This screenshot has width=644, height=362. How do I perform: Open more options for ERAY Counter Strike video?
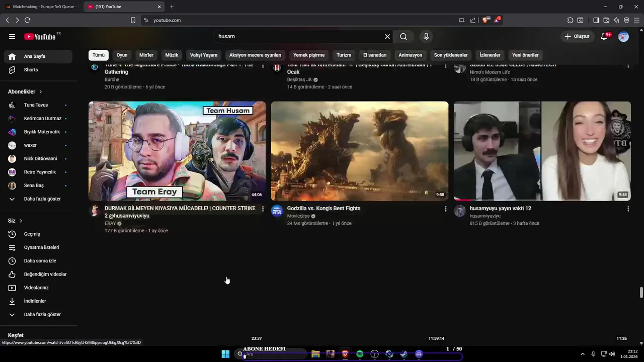[x=263, y=209]
